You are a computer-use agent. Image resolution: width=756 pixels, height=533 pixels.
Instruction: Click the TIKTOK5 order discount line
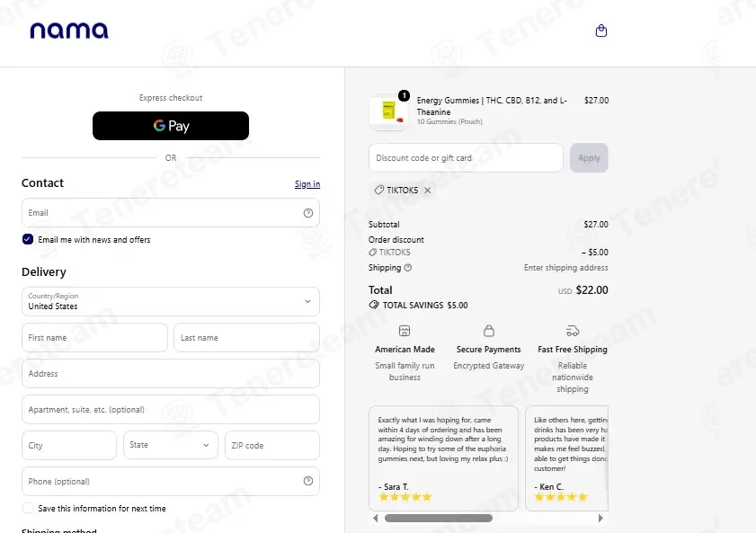[x=488, y=252]
